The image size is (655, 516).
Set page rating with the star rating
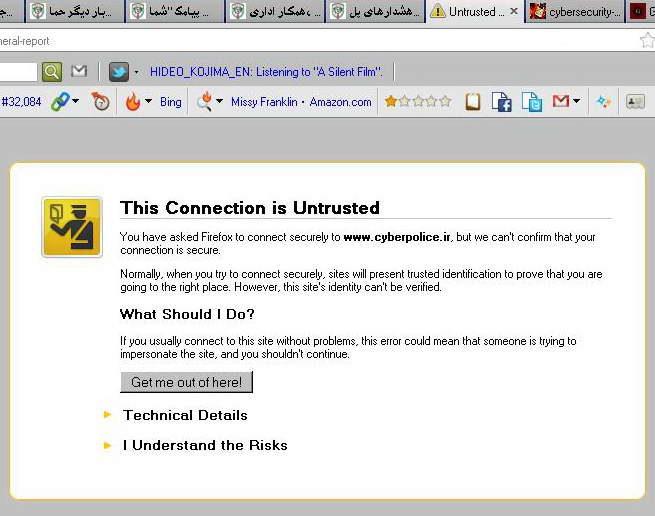(418, 102)
